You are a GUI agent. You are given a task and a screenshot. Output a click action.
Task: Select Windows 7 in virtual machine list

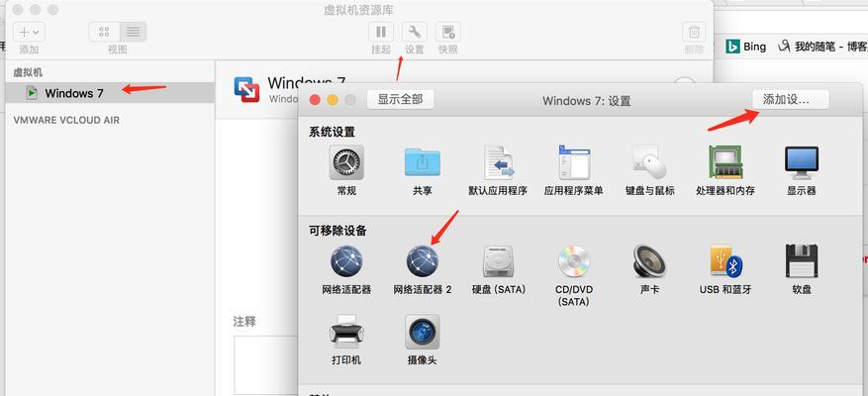tap(110, 93)
